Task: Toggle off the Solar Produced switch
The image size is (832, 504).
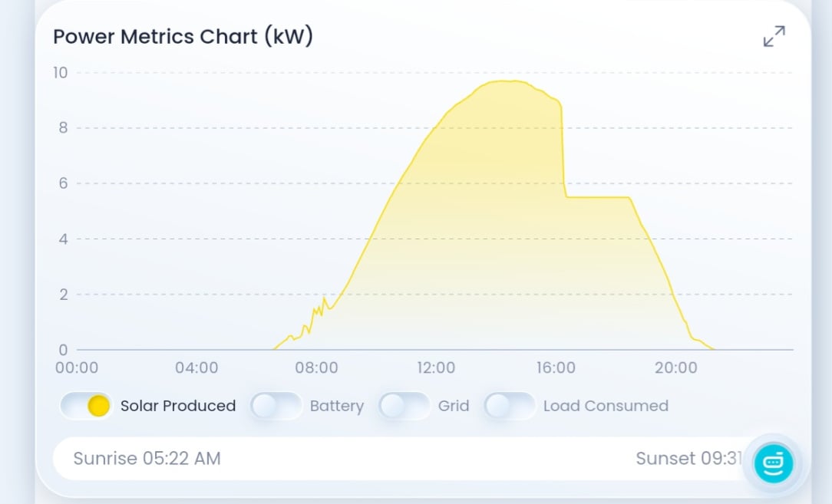Action: coord(85,406)
